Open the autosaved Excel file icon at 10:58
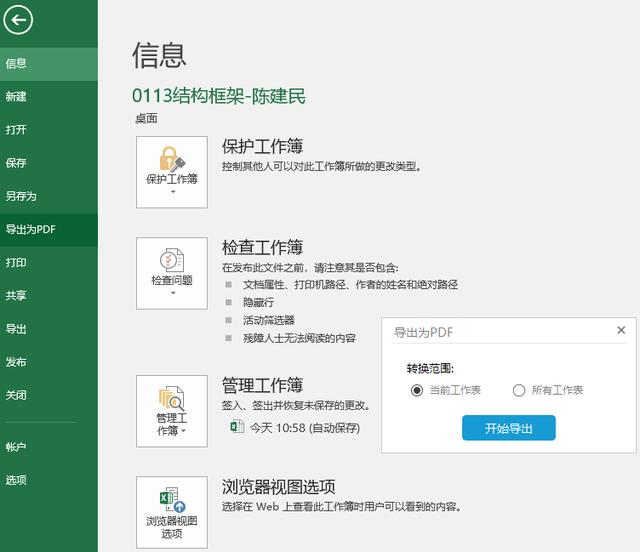Viewport: 640px width, 552px height. coord(237,427)
